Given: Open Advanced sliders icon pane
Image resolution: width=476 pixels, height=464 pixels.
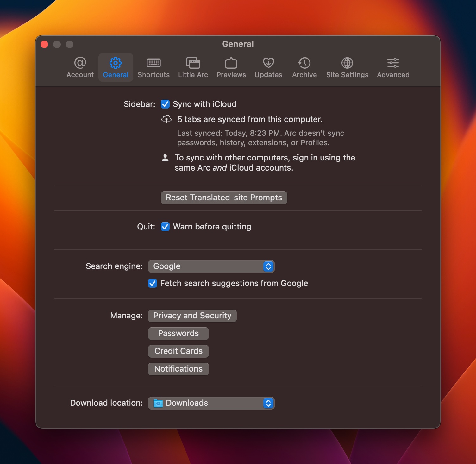Looking at the screenshot, I should [x=393, y=63].
